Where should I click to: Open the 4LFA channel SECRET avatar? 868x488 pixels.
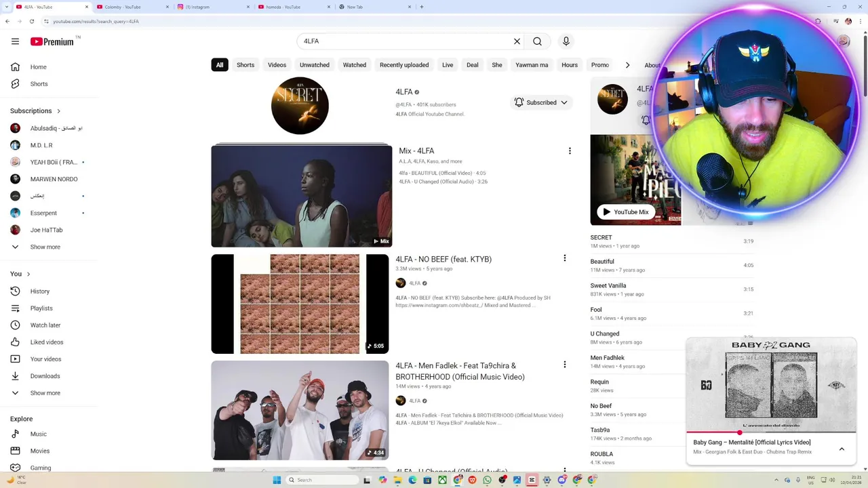pyautogui.click(x=300, y=106)
